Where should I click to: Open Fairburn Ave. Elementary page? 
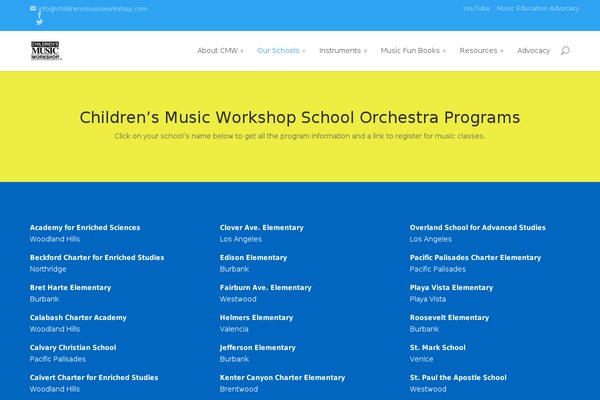click(x=266, y=287)
